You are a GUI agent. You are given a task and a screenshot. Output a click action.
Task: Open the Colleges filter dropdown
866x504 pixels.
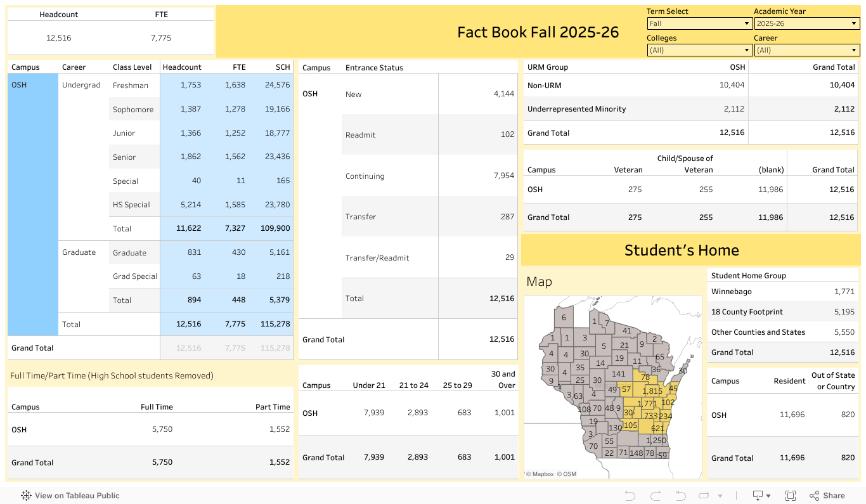(x=699, y=50)
